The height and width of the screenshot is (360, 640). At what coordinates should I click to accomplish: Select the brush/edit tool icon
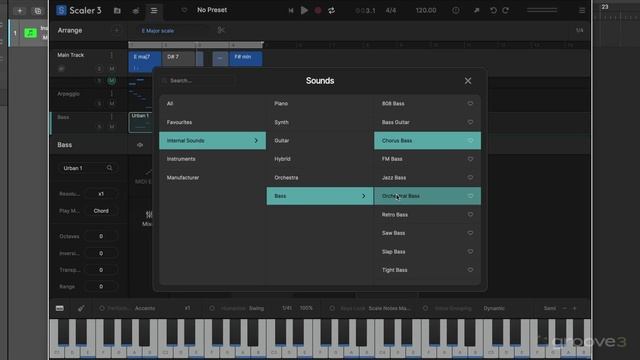click(x=81, y=308)
